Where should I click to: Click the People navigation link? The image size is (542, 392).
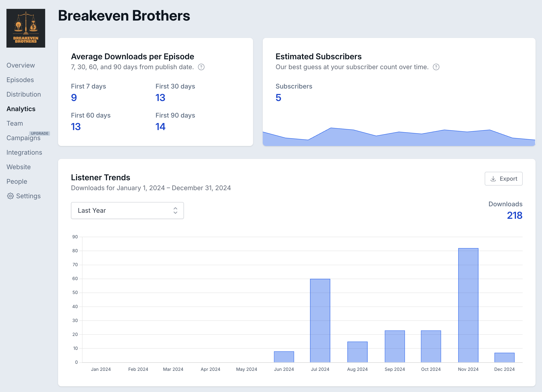(17, 181)
